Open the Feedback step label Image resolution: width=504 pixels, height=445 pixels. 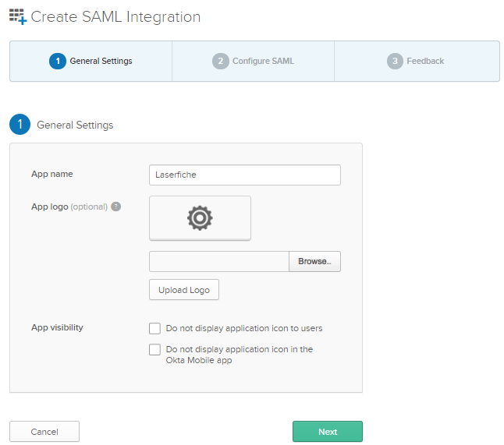pyautogui.click(x=425, y=61)
